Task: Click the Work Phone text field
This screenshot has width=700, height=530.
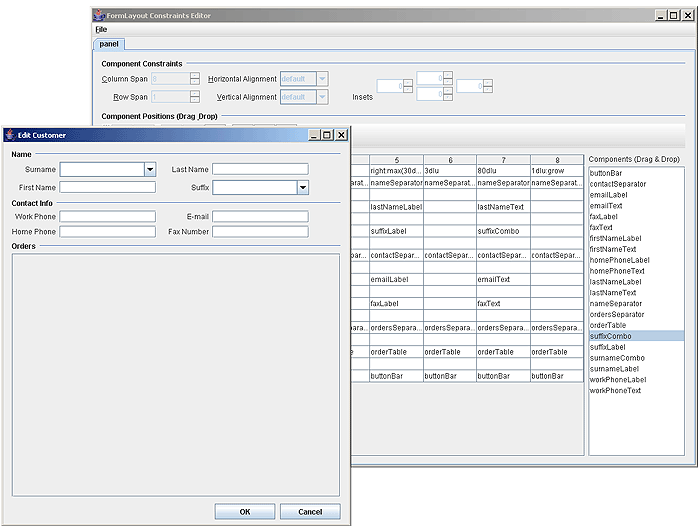Action: 108,217
